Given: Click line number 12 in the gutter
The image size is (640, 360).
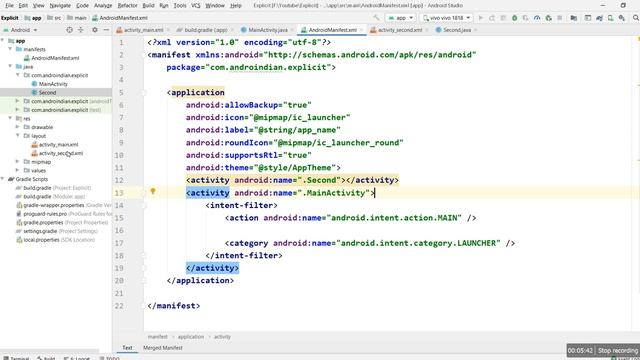Looking at the screenshot, I should tap(119, 180).
